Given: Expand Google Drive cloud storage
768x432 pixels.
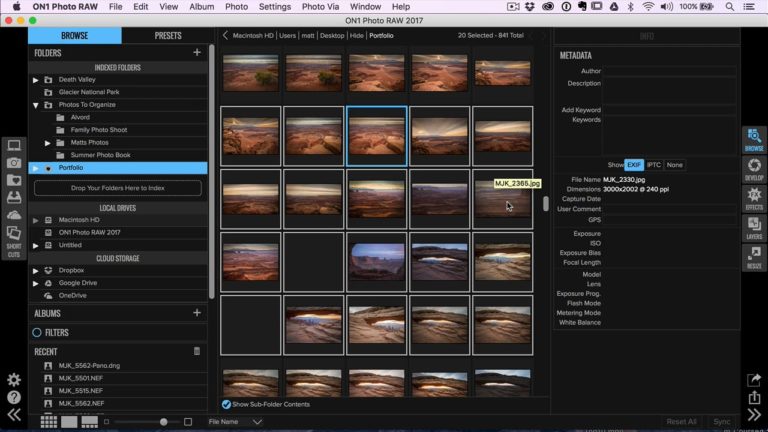Looking at the screenshot, I should click(x=36, y=283).
